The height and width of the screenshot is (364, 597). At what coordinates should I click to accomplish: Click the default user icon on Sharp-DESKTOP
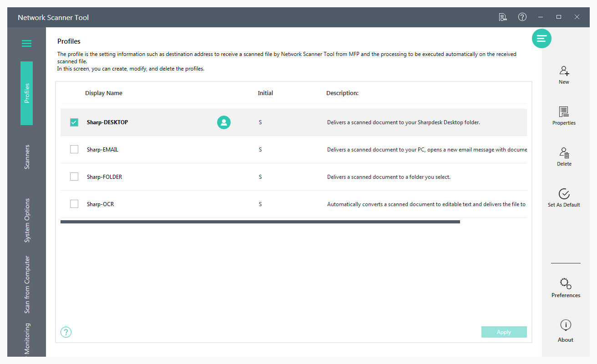point(224,122)
